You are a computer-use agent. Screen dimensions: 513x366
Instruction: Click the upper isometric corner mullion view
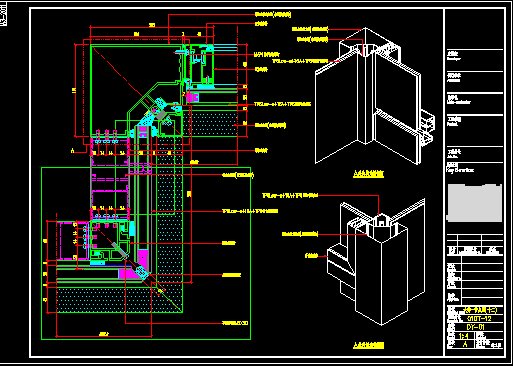tap(373, 96)
